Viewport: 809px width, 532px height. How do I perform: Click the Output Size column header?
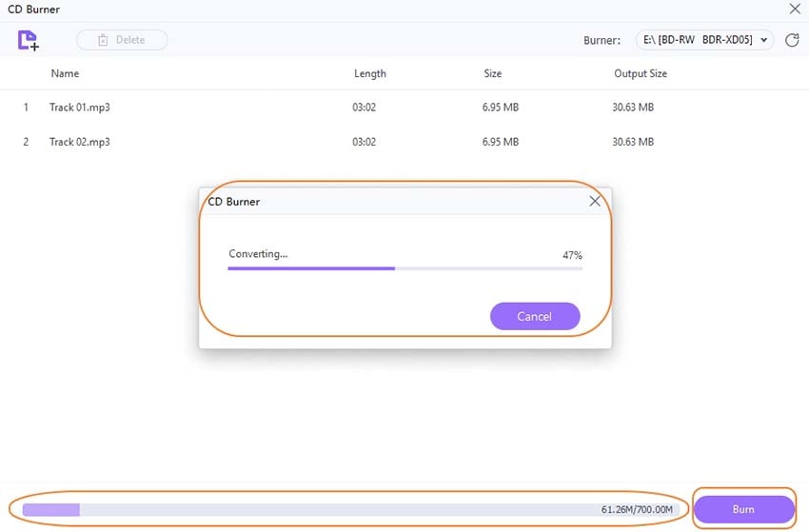pyautogui.click(x=641, y=73)
